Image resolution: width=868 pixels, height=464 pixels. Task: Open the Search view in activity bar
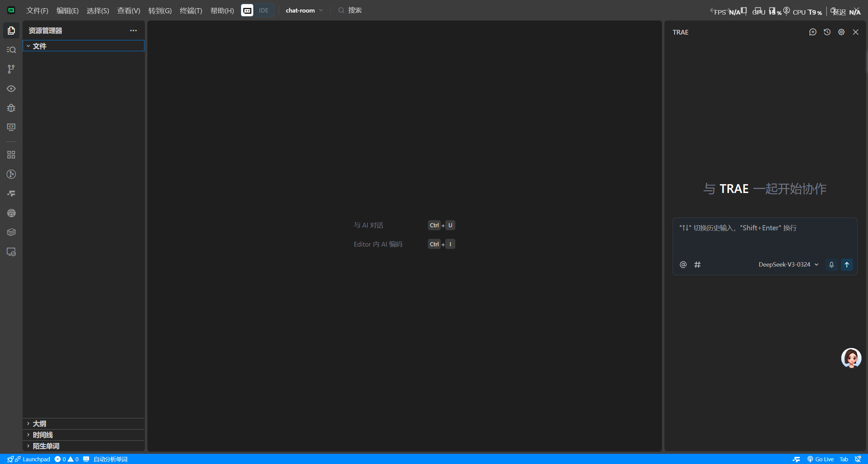pyautogui.click(x=11, y=50)
